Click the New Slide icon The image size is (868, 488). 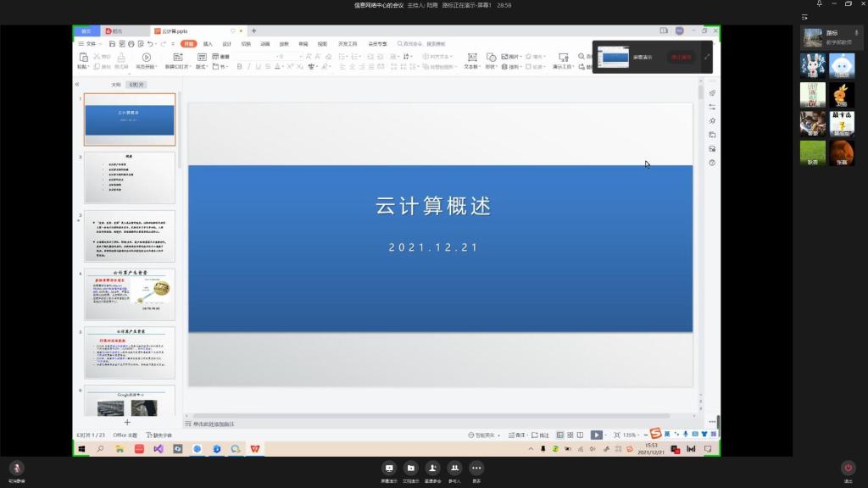point(177,58)
